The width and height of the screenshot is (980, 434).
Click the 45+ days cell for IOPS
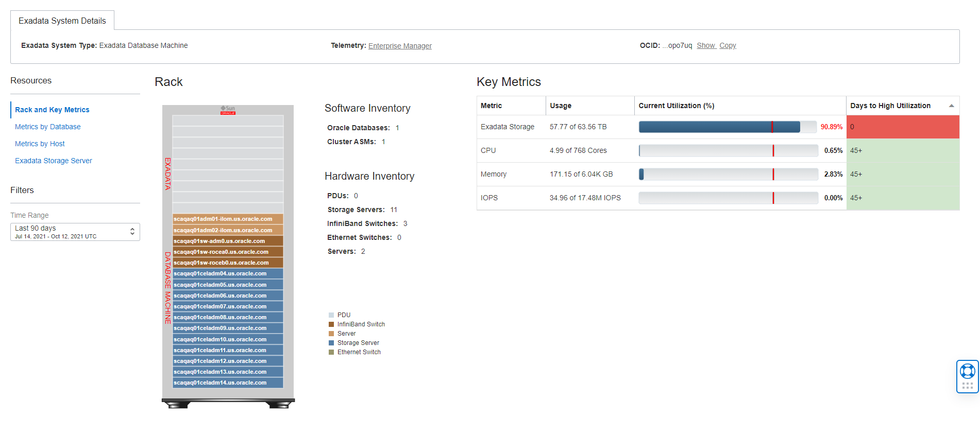click(903, 198)
